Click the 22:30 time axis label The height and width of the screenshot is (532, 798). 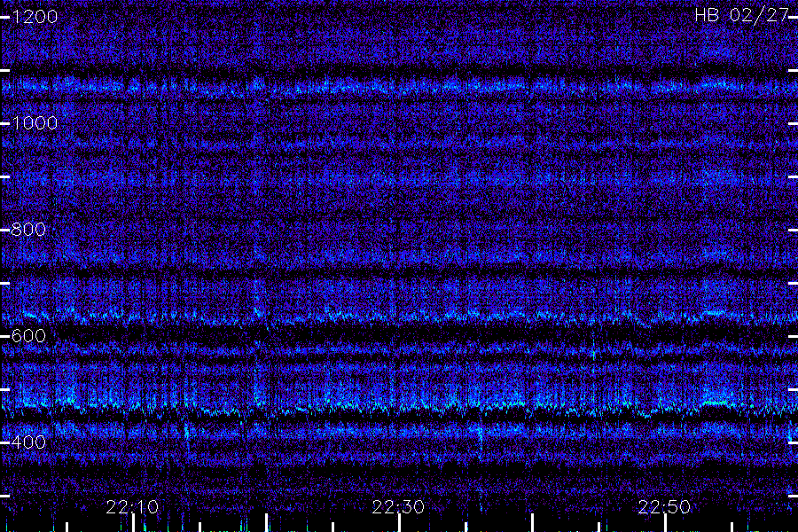pyautogui.click(x=398, y=507)
